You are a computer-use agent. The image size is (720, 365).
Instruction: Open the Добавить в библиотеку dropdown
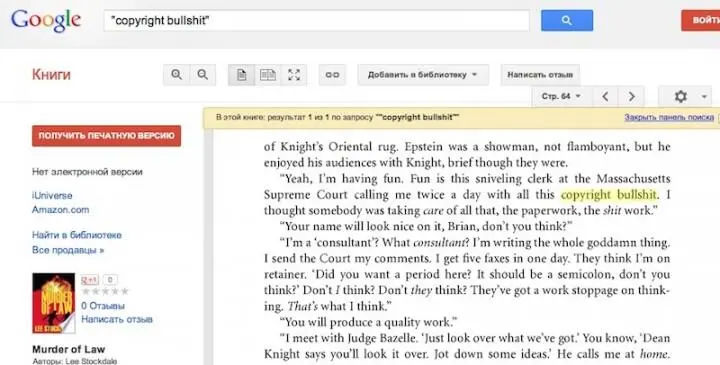tap(423, 74)
